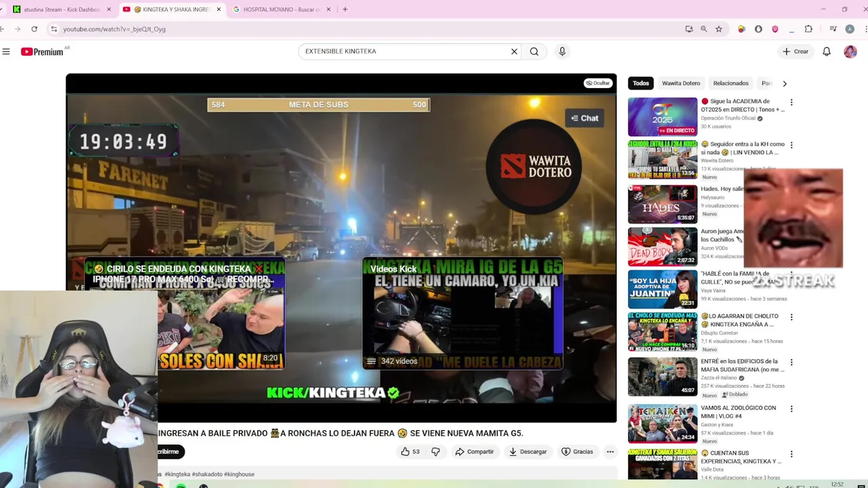Open the #kinghouse hashtag link
The width and height of the screenshot is (868, 488).
click(x=239, y=474)
